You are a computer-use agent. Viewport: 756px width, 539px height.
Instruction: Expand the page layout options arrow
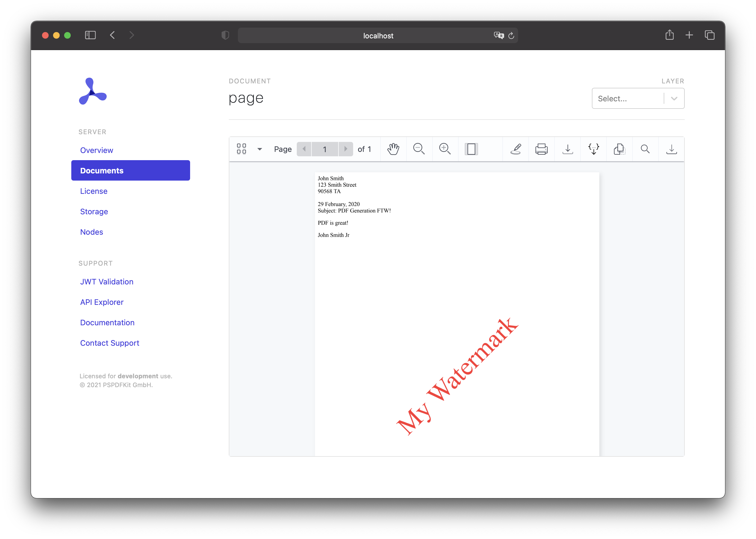point(260,149)
